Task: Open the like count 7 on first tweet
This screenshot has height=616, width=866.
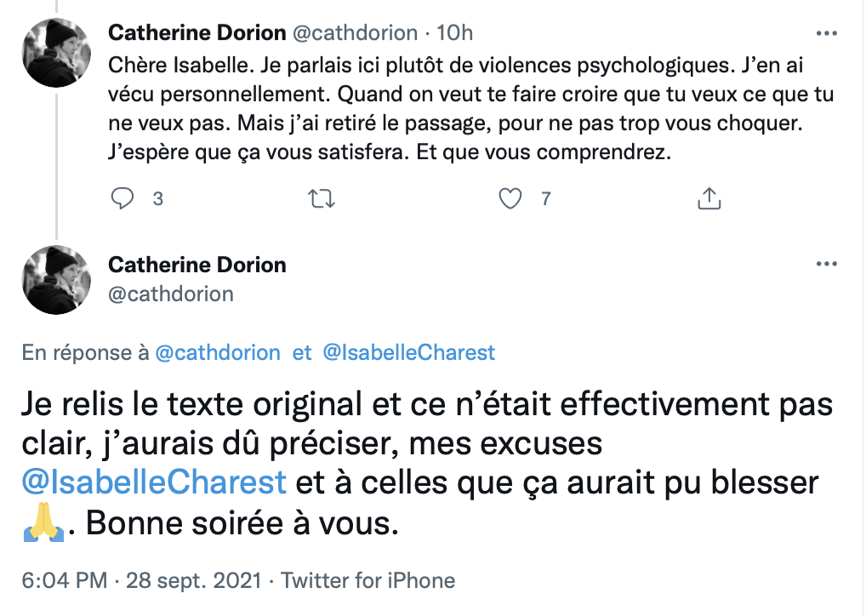Action: [545, 199]
